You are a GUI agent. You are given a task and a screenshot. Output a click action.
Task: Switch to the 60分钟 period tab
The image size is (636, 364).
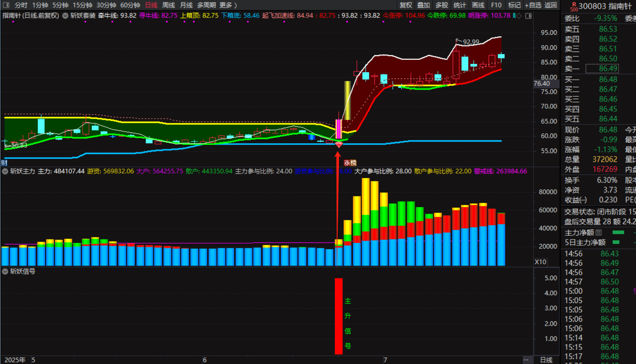[130, 5]
